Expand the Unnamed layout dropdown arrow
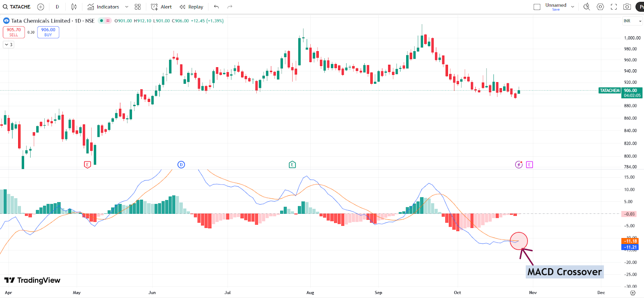Viewport: 644px width, 298px height. (573, 7)
